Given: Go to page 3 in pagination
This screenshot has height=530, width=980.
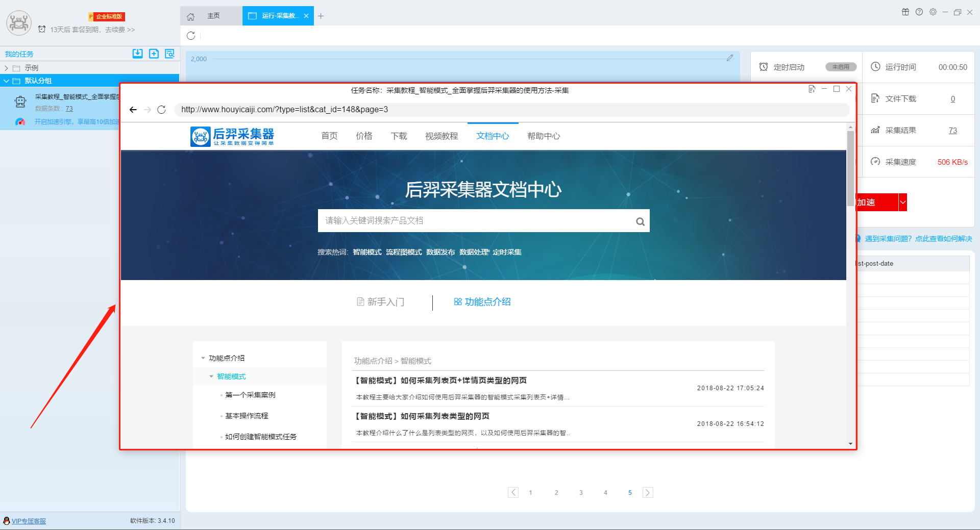Looking at the screenshot, I should coord(581,492).
